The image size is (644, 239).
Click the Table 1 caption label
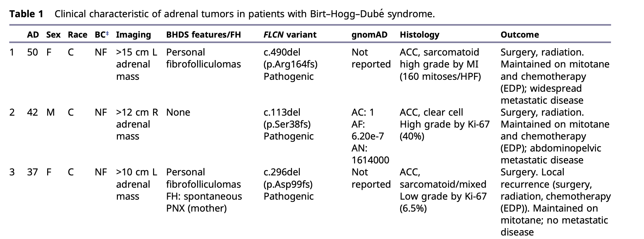(x=26, y=14)
